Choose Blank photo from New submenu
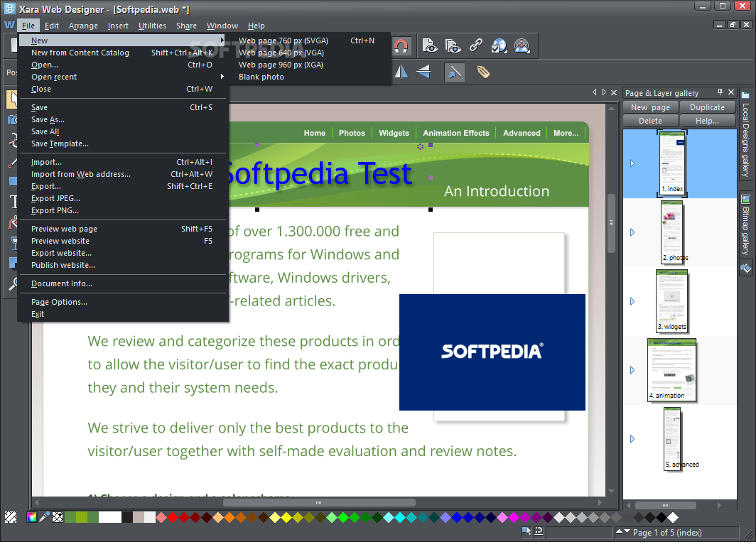The height and width of the screenshot is (542, 756). pyautogui.click(x=261, y=77)
